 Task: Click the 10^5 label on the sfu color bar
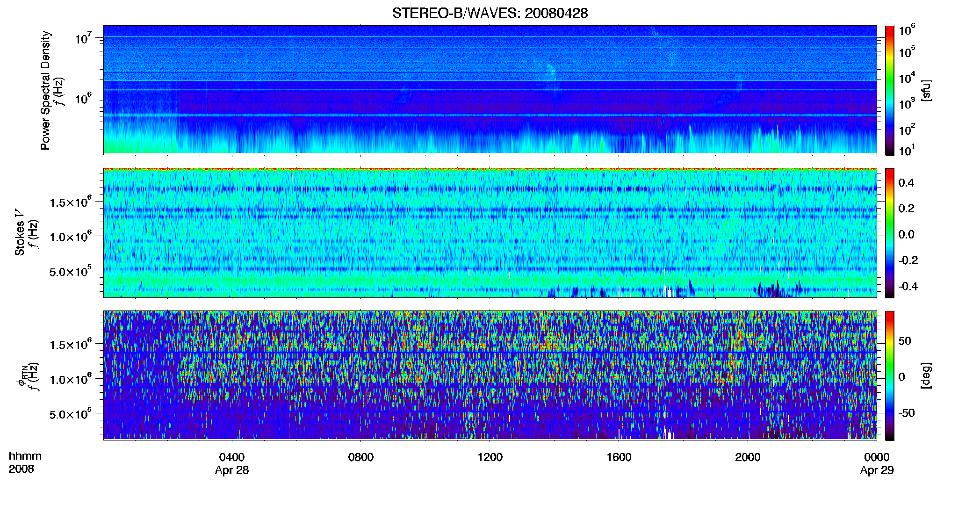click(x=907, y=51)
